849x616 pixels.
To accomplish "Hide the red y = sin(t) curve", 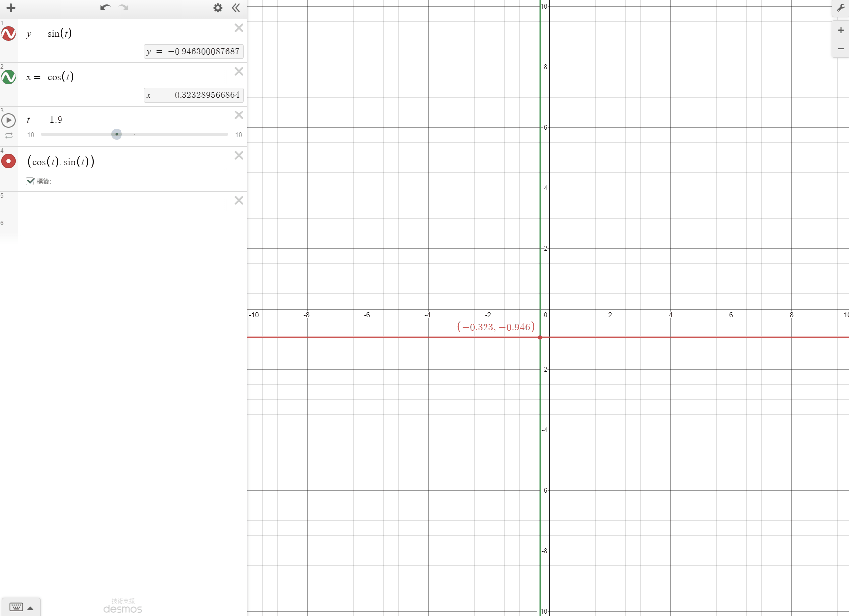I will [x=8, y=34].
